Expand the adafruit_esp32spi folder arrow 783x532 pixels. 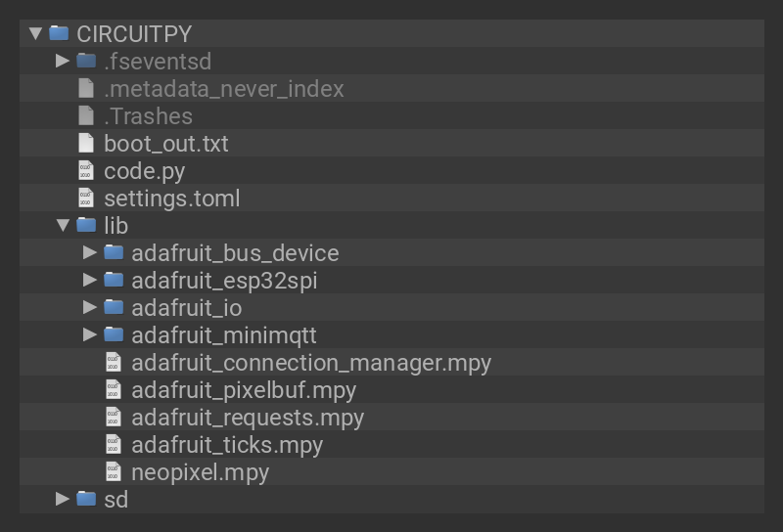point(90,280)
